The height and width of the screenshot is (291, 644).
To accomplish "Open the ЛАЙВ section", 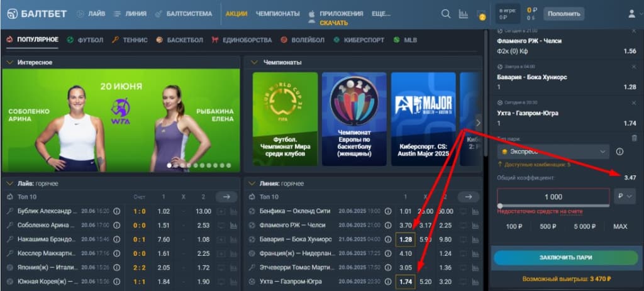I will click(91, 14).
